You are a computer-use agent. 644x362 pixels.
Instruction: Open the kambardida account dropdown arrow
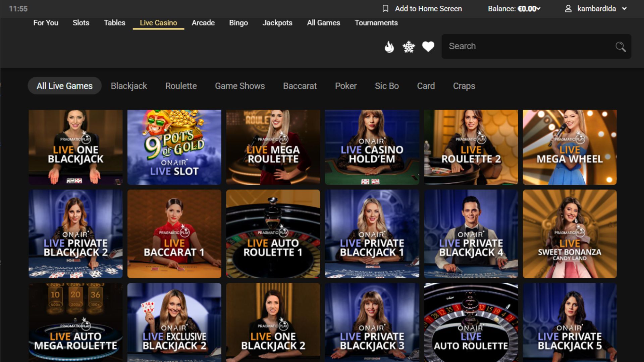pyautogui.click(x=624, y=9)
